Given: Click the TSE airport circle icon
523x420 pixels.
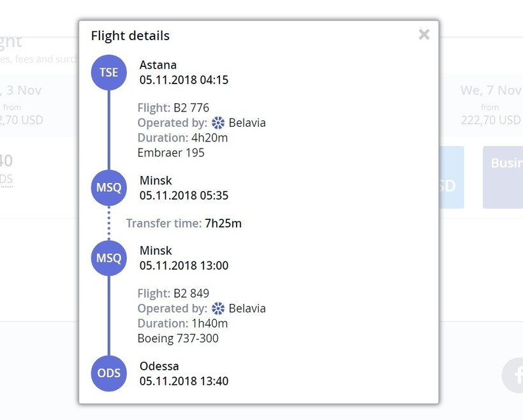Looking at the screenshot, I should click(108, 72).
